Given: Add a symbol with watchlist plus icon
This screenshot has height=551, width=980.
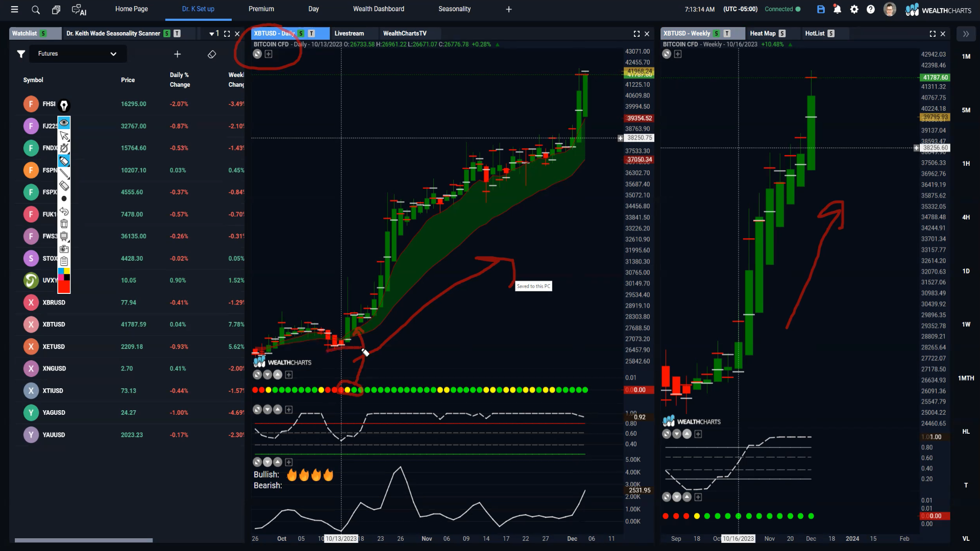Looking at the screenshot, I should 177,54.
